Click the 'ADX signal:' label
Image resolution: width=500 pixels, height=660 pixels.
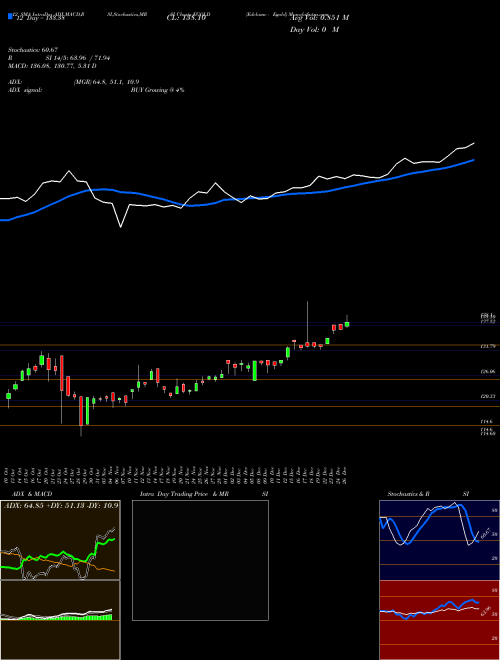(x=25, y=90)
